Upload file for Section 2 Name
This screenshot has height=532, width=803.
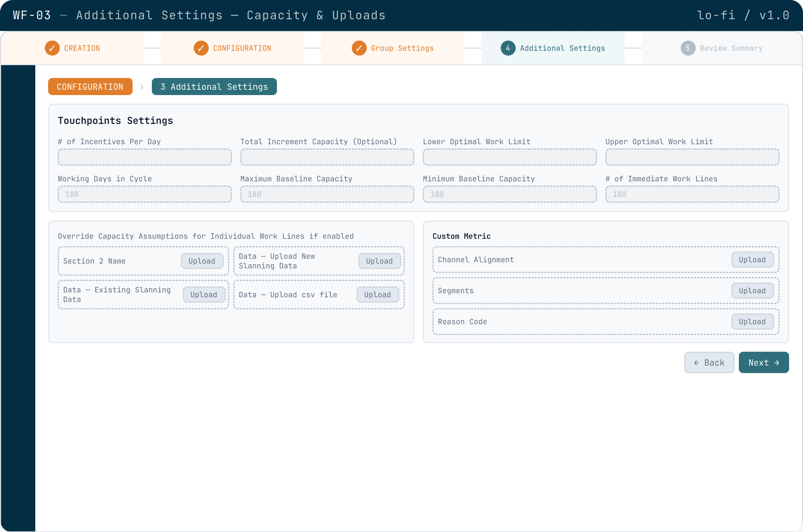tap(202, 261)
